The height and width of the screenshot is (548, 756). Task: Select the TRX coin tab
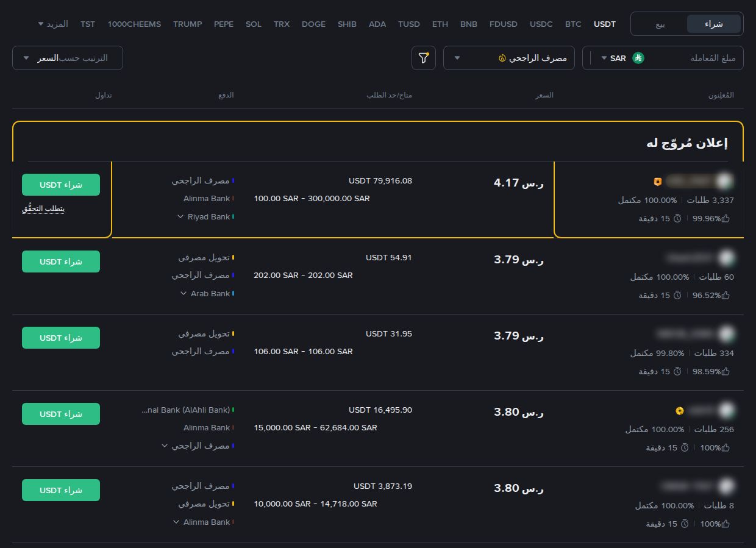[282, 24]
